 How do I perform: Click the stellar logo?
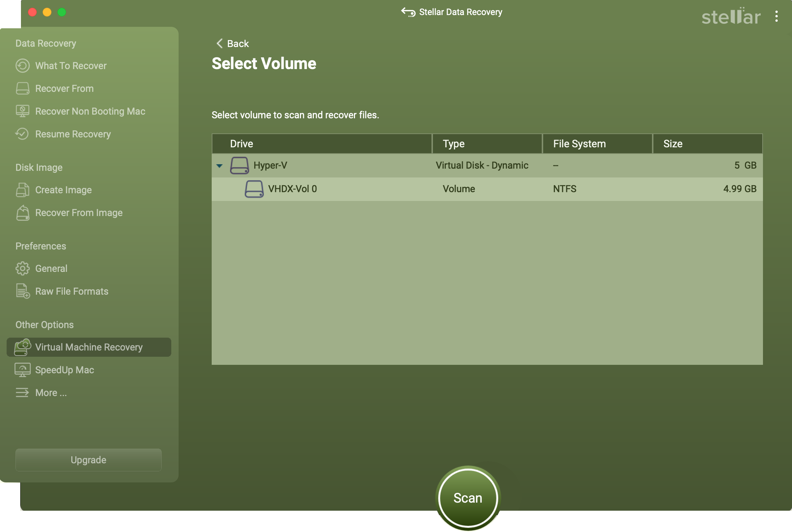[731, 16]
